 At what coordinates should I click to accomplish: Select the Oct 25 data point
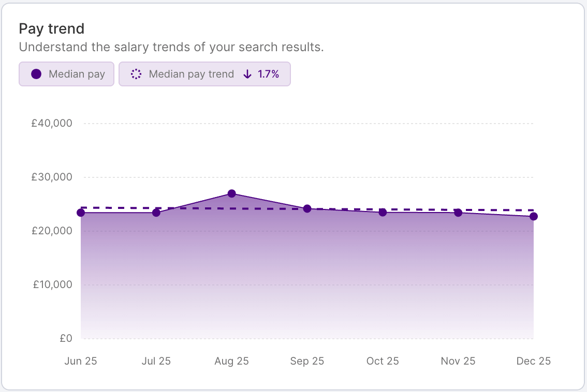tap(383, 212)
